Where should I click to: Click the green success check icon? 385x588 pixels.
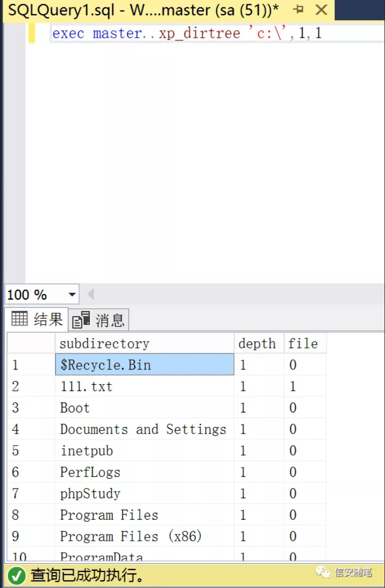point(16,575)
